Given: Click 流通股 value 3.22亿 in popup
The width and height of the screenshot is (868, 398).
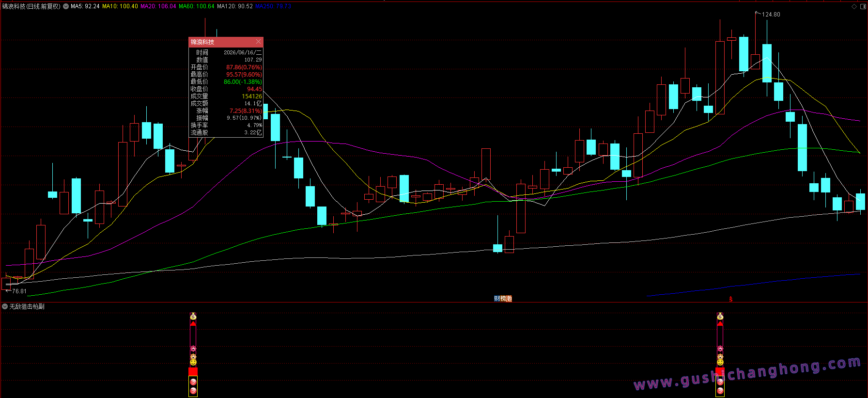Looking at the screenshot, I should point(253,132).
